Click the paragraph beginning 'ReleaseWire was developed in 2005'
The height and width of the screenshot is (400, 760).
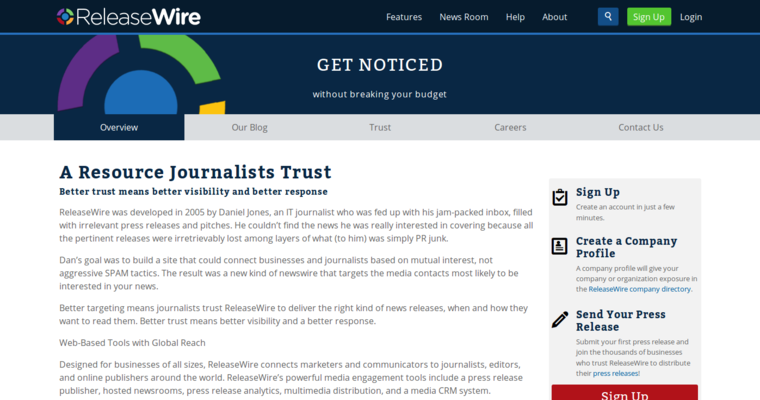click(x=296, y=225)
